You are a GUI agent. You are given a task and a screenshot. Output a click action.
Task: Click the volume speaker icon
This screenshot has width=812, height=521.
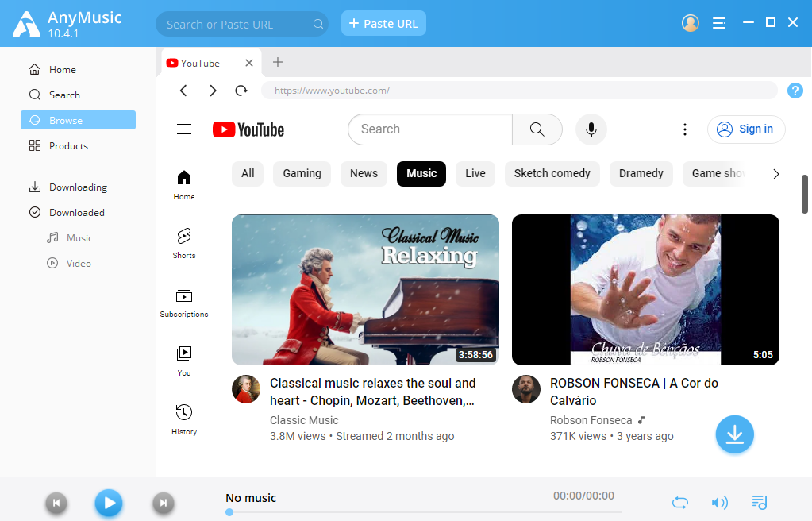coord(720,503)
